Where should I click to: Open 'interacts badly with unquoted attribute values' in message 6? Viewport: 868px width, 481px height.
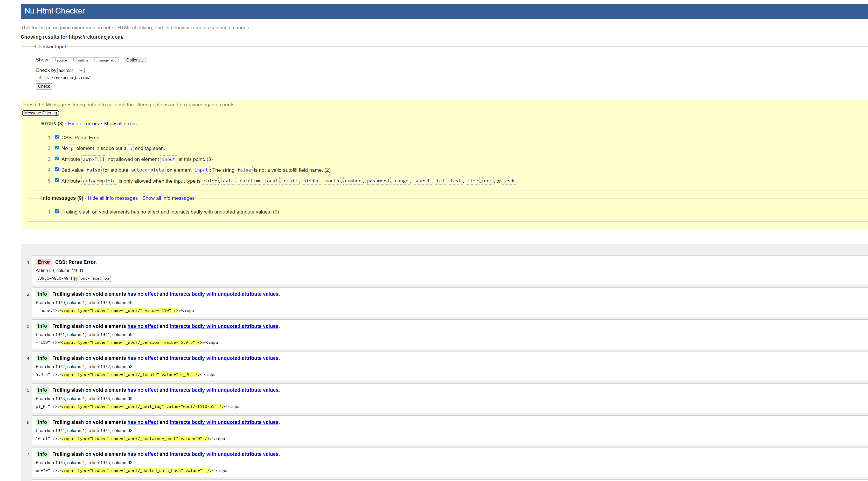224,422
